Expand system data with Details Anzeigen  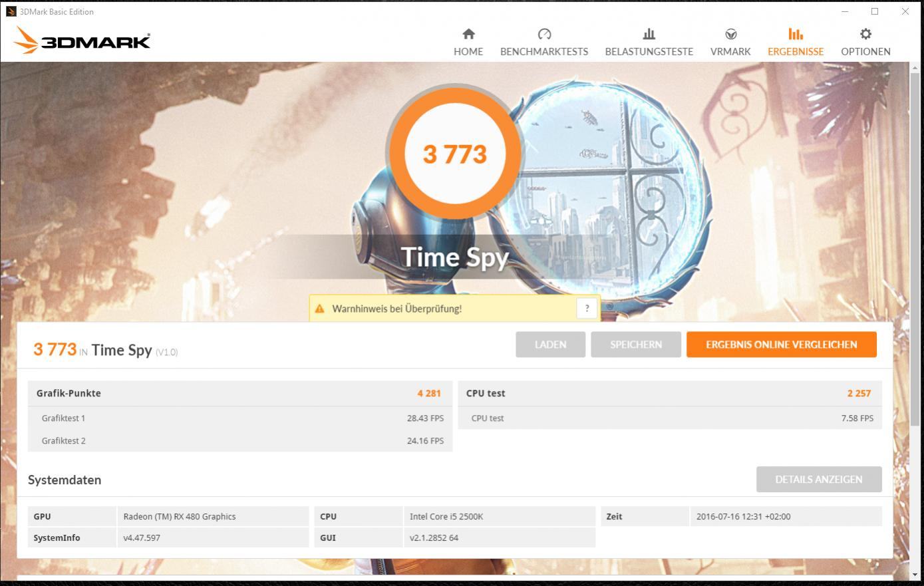[x=819, y=480]
